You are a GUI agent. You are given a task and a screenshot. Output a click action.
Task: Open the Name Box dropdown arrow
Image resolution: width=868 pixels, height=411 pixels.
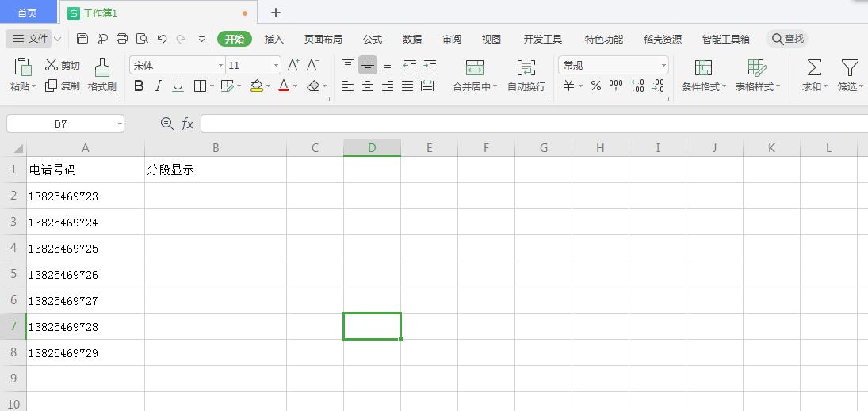(x=120, y=124)
